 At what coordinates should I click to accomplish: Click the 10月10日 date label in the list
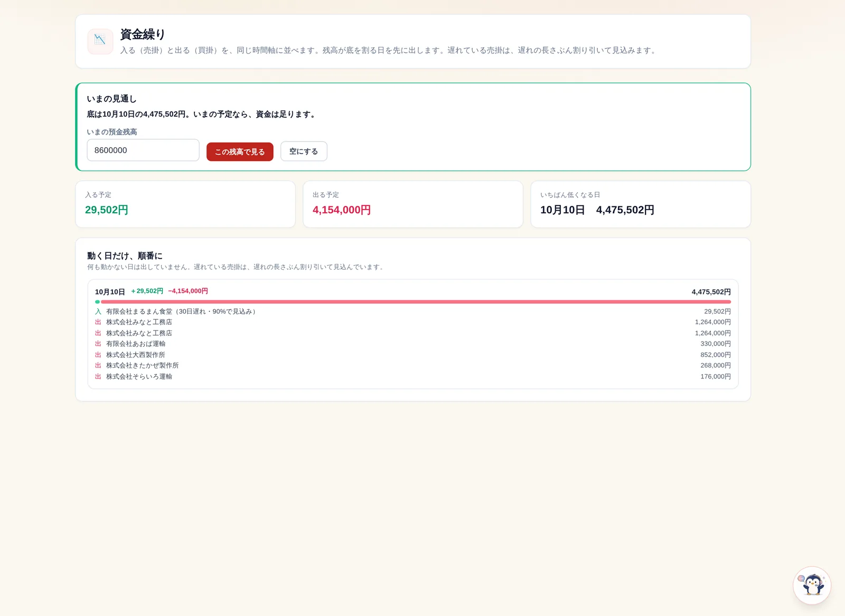click(110, 292)
